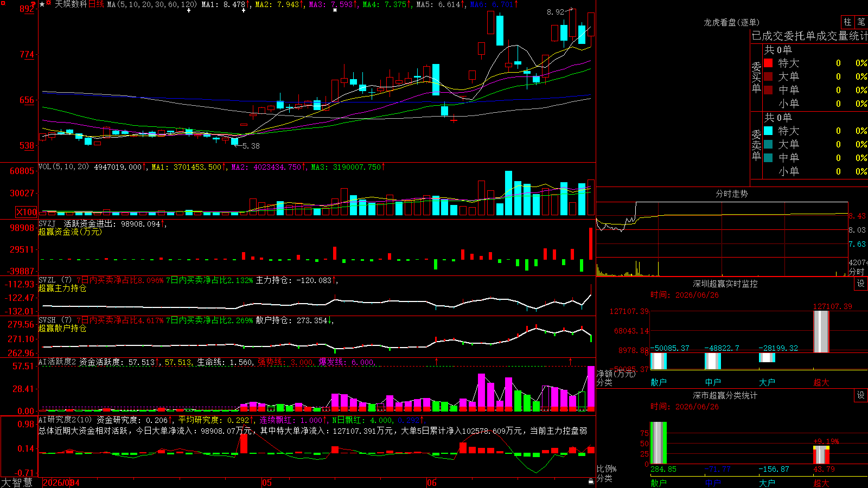Screen dimensions: 868x488
Task: Click the 净额(万元) axis label
Action: coord(616,374)
